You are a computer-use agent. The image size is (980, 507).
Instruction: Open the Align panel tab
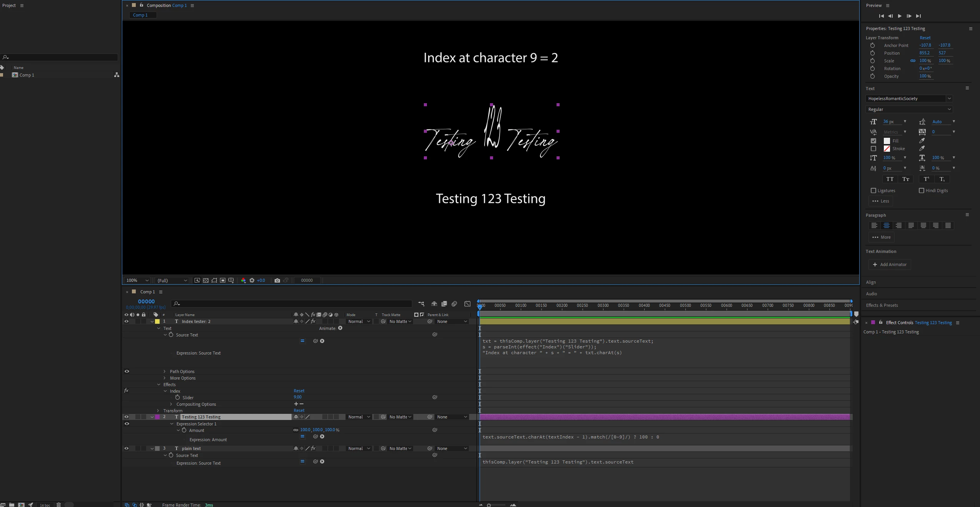871,282
